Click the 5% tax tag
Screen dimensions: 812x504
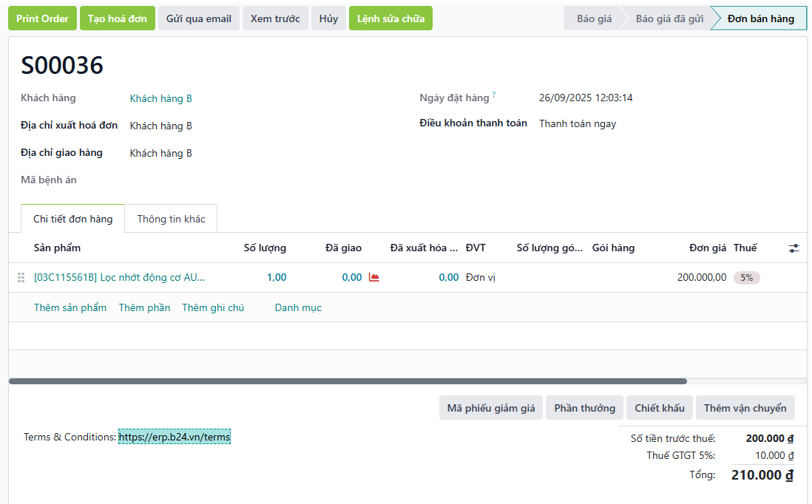(x=746, y=278)
